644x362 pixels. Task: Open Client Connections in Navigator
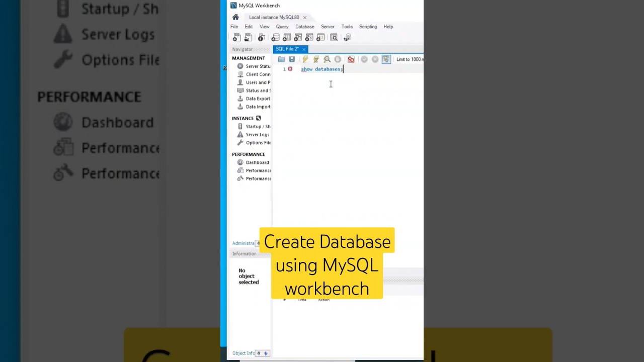[254, 74]
